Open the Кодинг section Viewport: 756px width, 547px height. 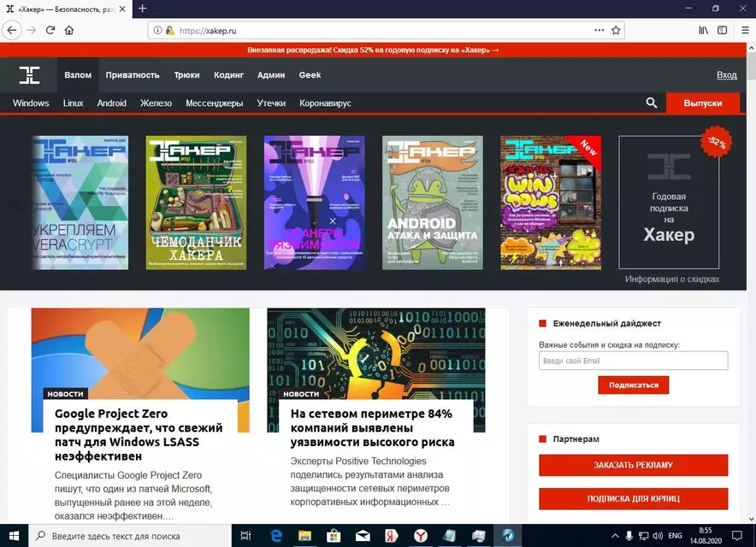click(228, 75)
